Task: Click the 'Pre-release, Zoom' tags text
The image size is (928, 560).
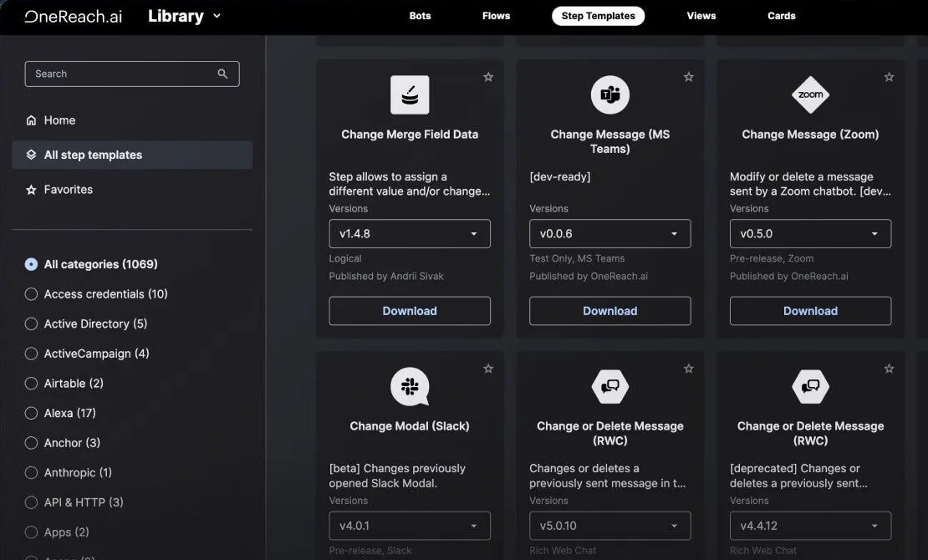Action: 772,259
